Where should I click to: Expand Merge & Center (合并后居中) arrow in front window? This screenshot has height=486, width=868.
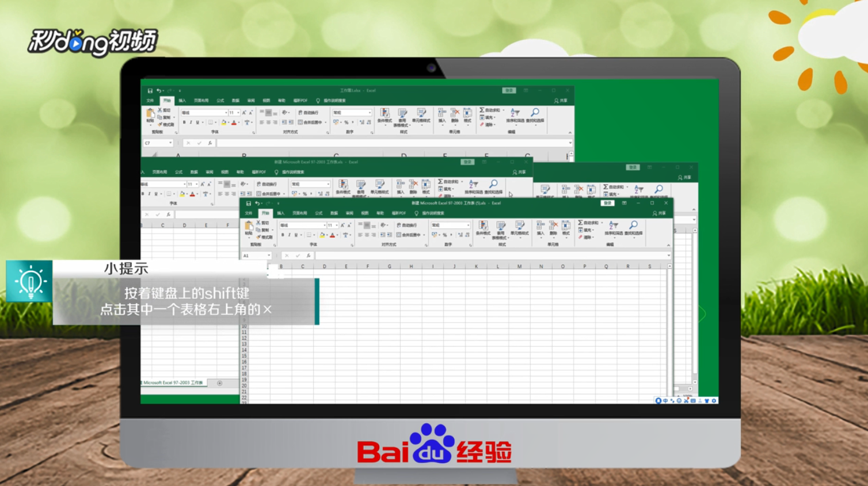click(x=424, y=235)
